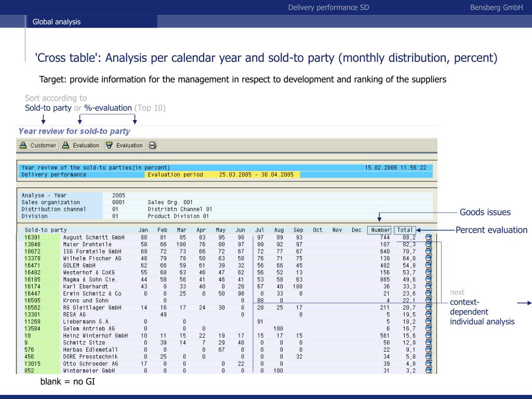The height and width of the screenshot is (399, 532).
Task: Click the Bensberg GmbH header text
Action: pyautogui.click(x=496, y=7)
